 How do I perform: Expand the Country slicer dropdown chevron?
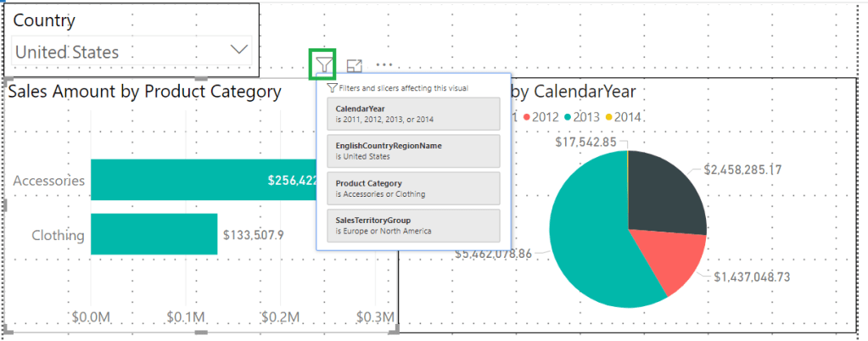tap(239, 50)
